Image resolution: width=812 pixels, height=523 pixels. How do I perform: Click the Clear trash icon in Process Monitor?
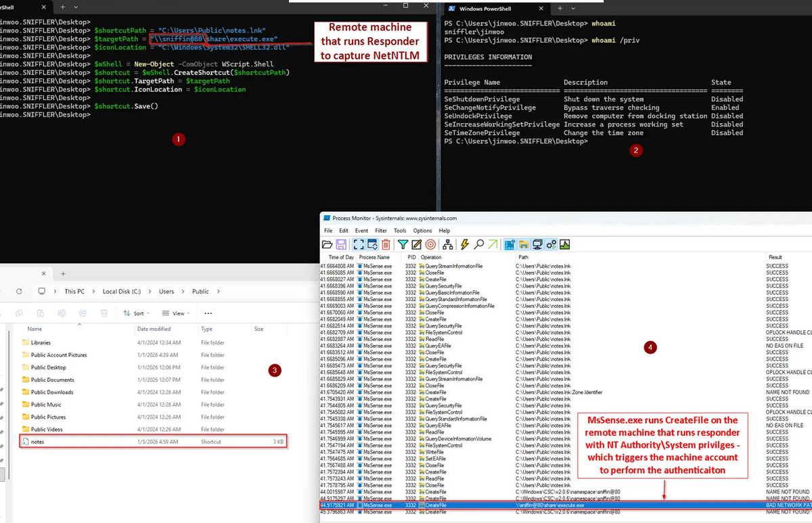[x=386, y=244]
